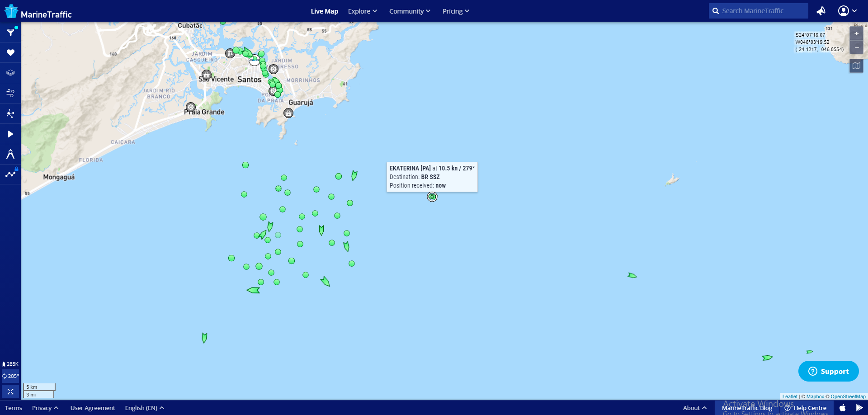868x415 pixels.
Task: Open My Fleets heart icon
Action: 10,53
